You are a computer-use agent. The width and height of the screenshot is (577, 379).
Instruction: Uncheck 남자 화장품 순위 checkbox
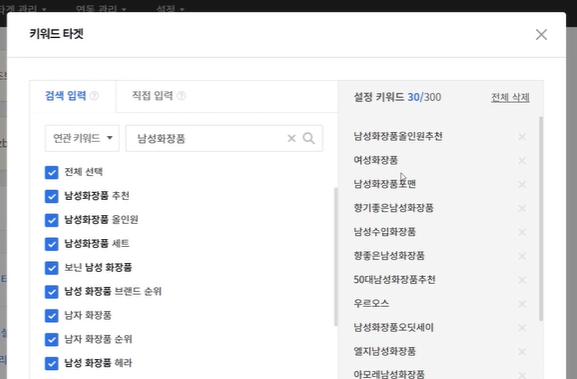(52, 340)
